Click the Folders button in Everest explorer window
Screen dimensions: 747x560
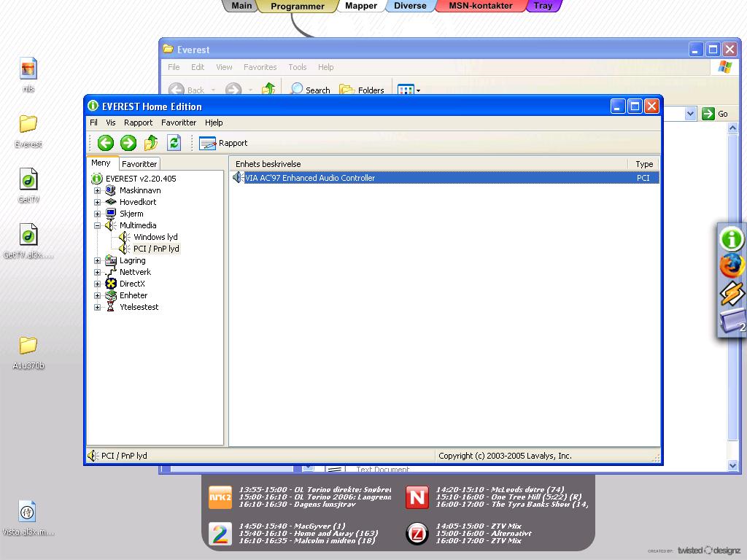[362, 89]
